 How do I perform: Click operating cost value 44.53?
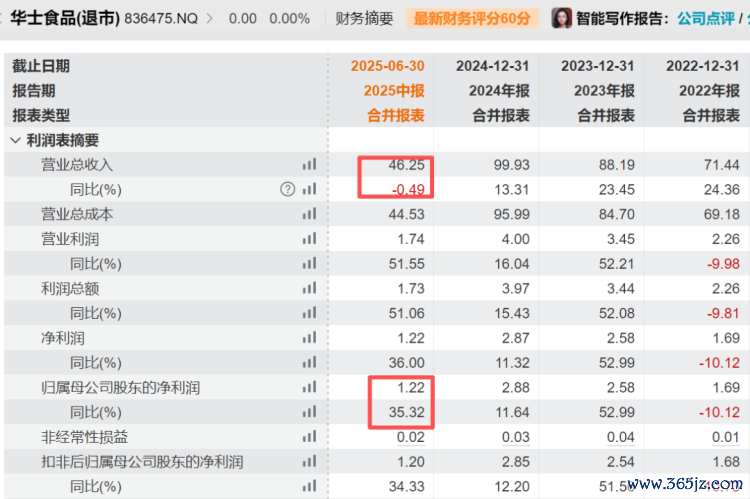point(407,214)
